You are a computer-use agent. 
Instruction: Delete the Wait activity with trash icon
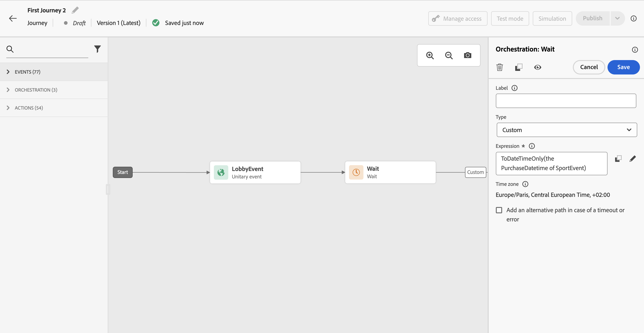(499, 67)
